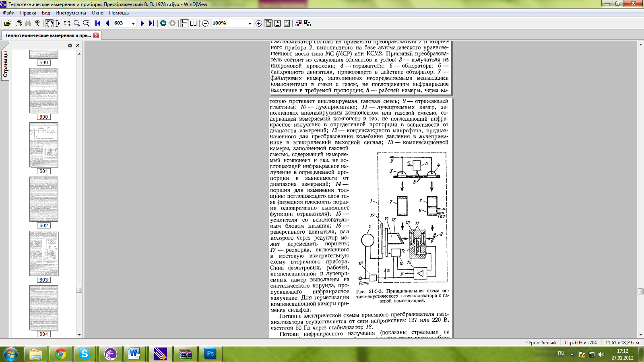Viewport: 644px width, 362px height.
Task: Select page 604 thumbnail
Action: click(43, 308)
